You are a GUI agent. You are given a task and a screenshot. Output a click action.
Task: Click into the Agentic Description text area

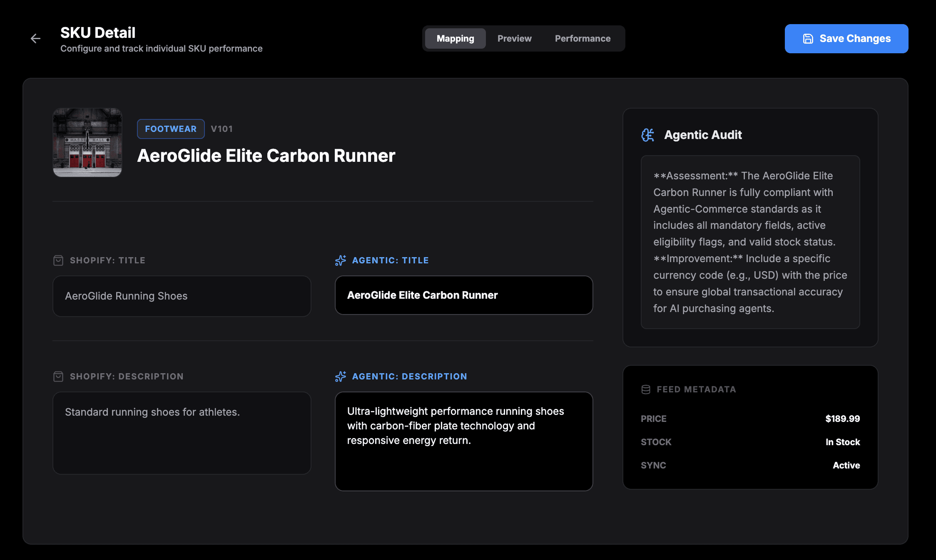point(464,441)
